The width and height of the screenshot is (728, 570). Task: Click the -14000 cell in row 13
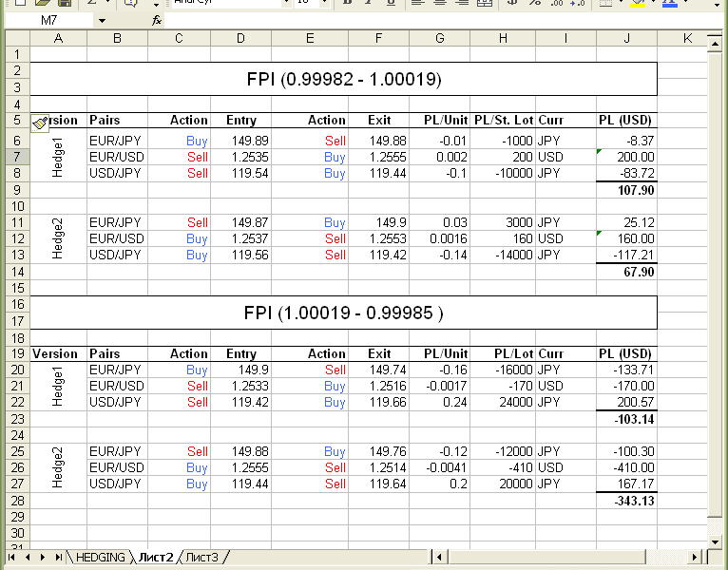coord(504,255)
